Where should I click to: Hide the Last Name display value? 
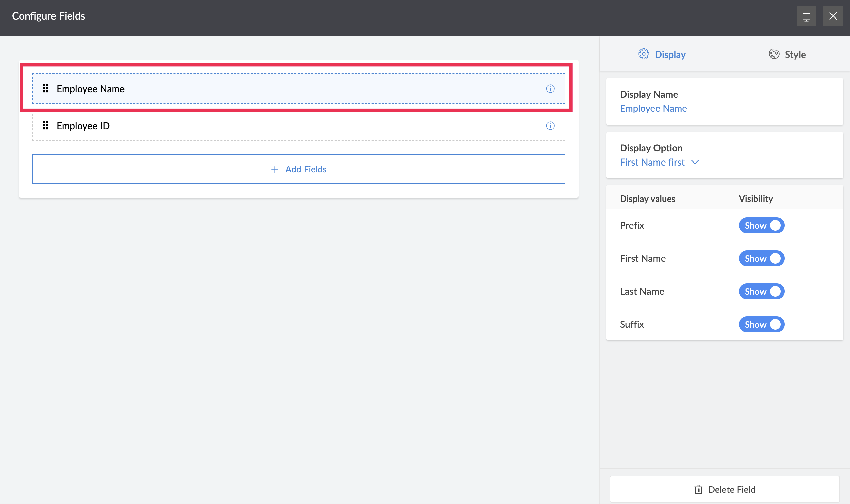(762, 291)
